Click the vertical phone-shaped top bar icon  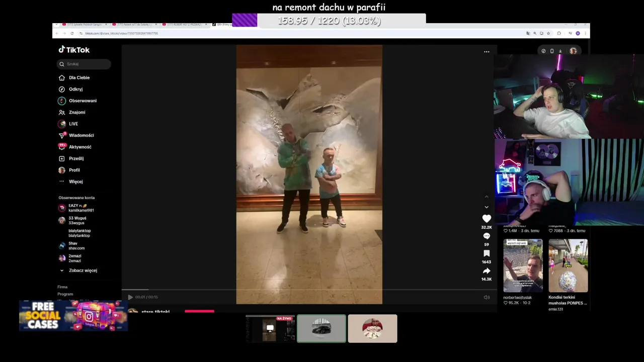[x=552, y=51]
